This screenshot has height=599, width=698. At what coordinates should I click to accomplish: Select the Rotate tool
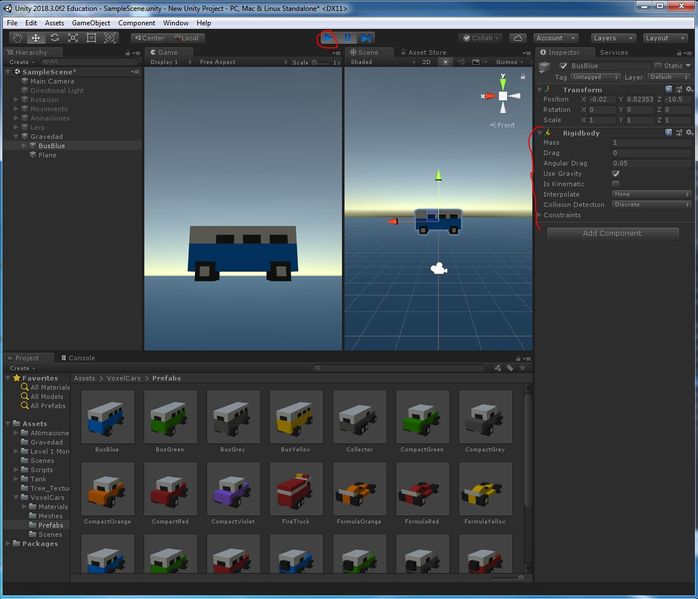pyautogui.click(x=54, y=38)
